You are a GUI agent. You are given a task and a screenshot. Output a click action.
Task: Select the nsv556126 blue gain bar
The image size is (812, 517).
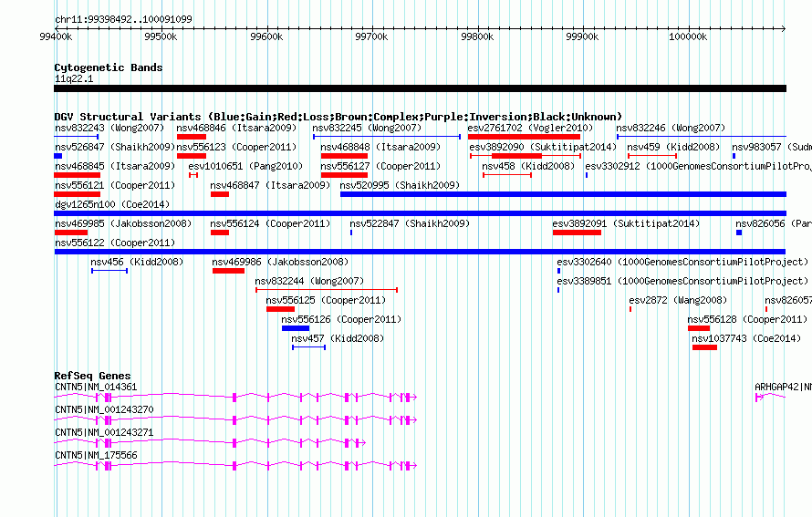click(296, 328)
